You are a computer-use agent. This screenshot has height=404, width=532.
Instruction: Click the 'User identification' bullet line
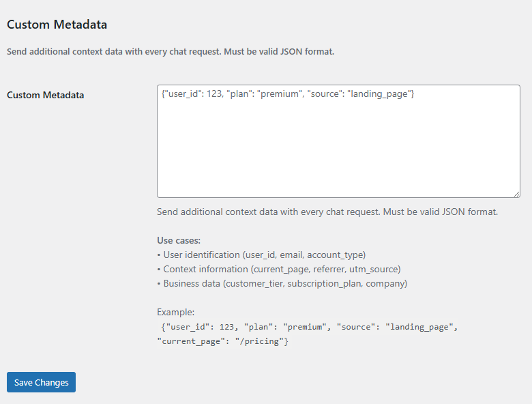(x=261, y=255)
